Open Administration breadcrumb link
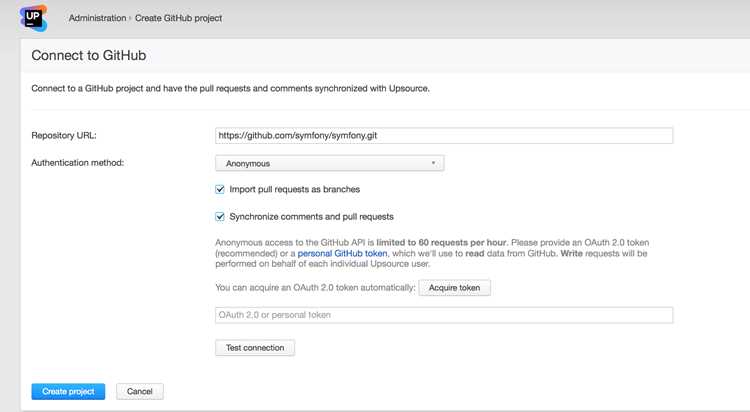The height and width of the screenshot is (412, 750). [97, 18]
